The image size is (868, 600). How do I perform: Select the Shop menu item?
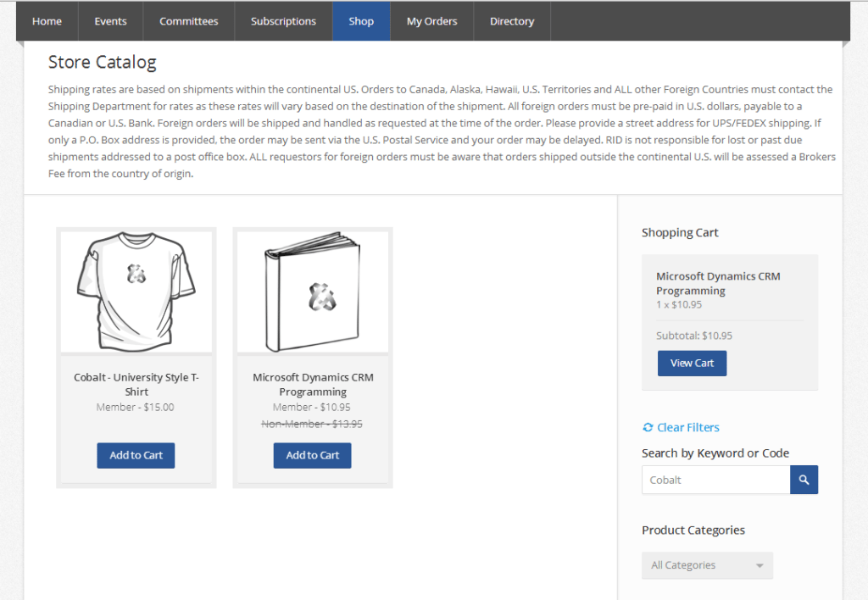361,21
